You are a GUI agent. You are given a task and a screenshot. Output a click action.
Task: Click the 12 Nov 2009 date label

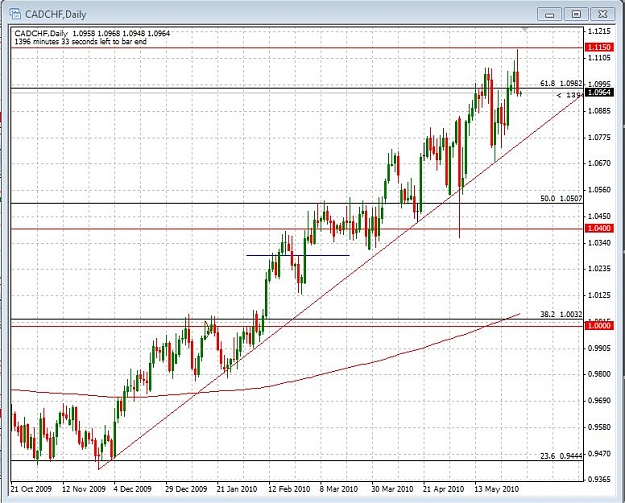coord(84,489)
